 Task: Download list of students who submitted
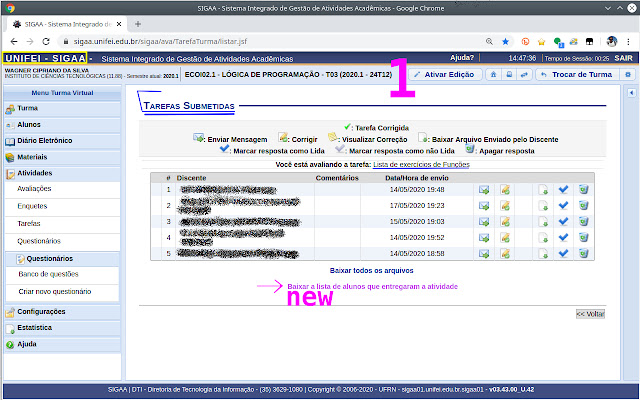coord(372,287)
